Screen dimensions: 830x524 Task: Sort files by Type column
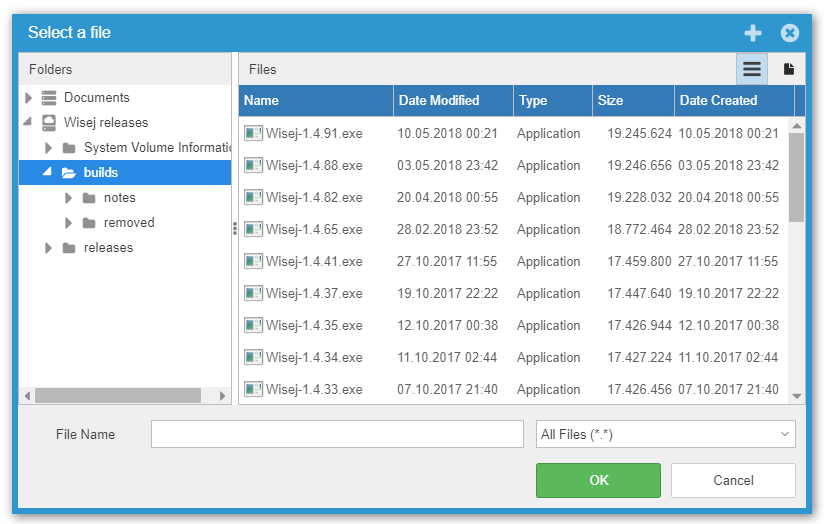[553, 101]
